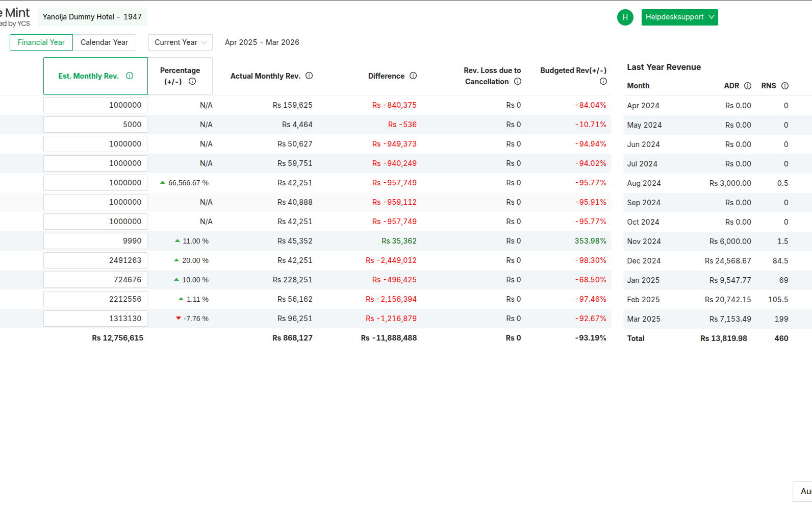
Task: Click estimated revenue field containing 2491263
Action: pyautogui.click(x=95, y=260)
